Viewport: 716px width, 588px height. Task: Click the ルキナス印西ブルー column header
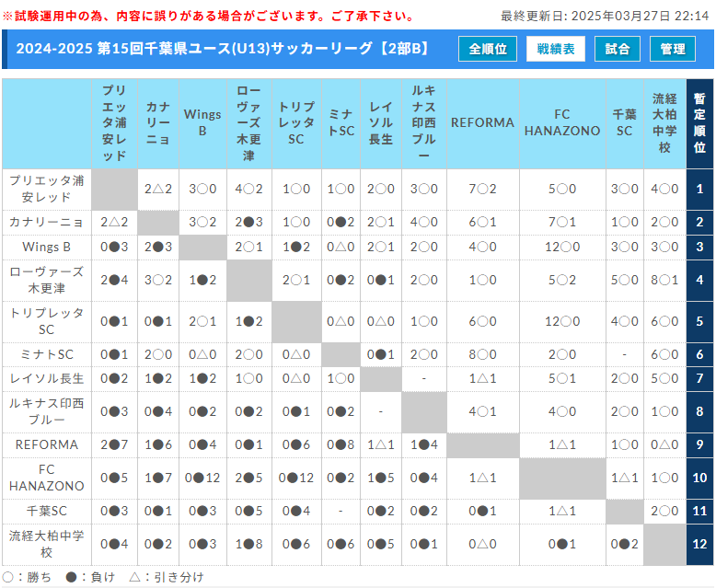pyautogui.click(x=424, y=123)
